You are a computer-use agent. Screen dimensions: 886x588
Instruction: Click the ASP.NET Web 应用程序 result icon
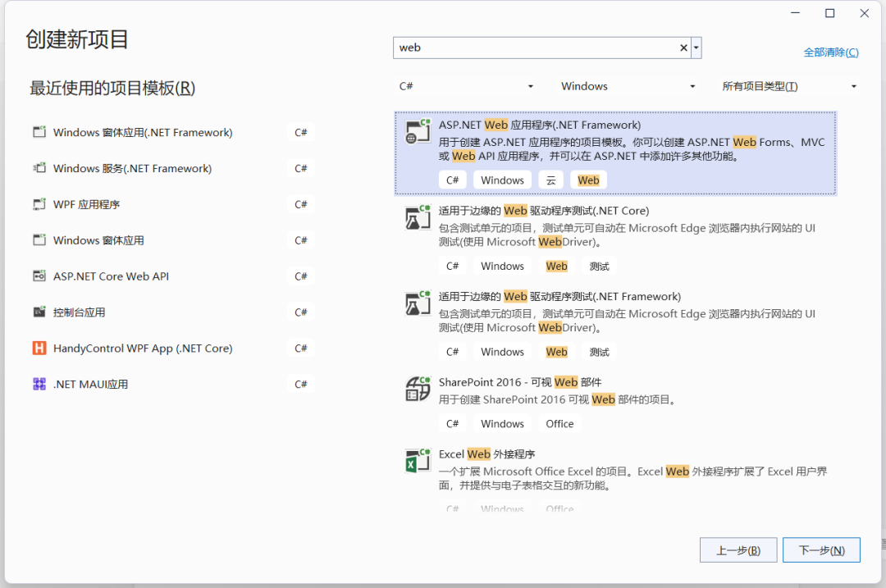click(x=418, y=131)
